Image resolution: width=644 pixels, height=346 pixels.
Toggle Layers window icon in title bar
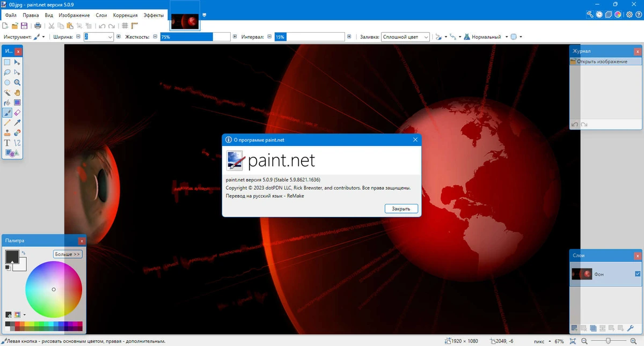pyautogui.click(x=609, y=14)
